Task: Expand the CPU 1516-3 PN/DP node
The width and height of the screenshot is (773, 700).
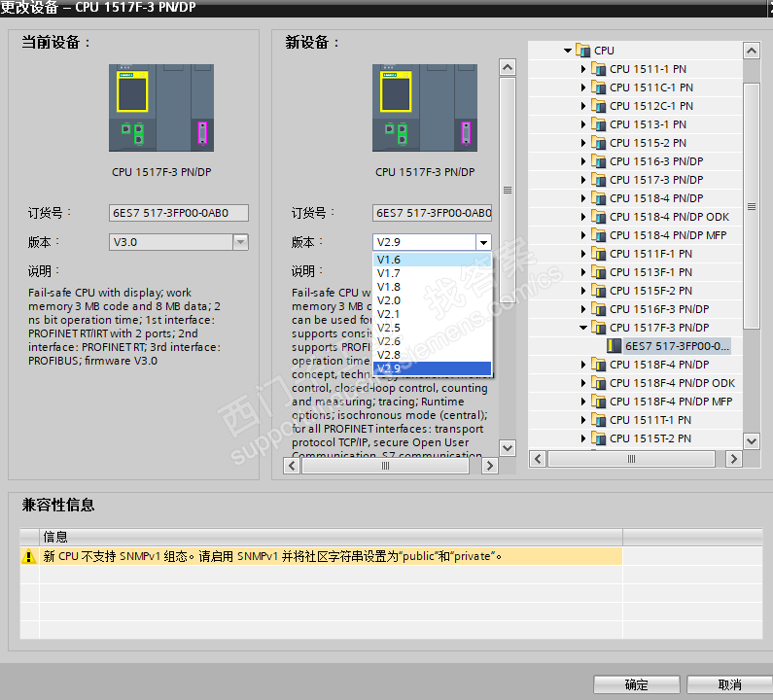Action: (583, 161)
